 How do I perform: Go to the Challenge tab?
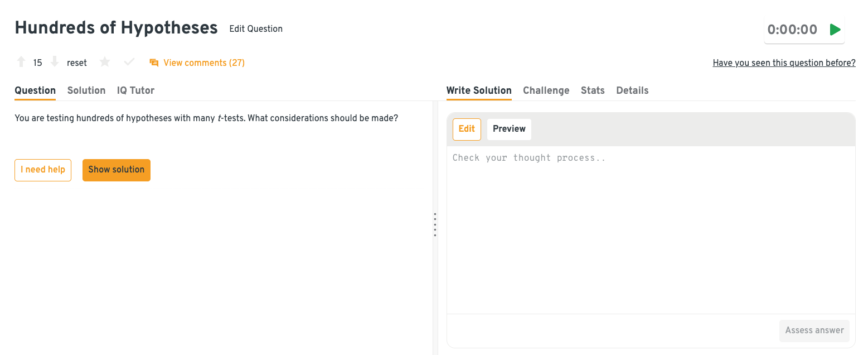(x=546, y=90)
